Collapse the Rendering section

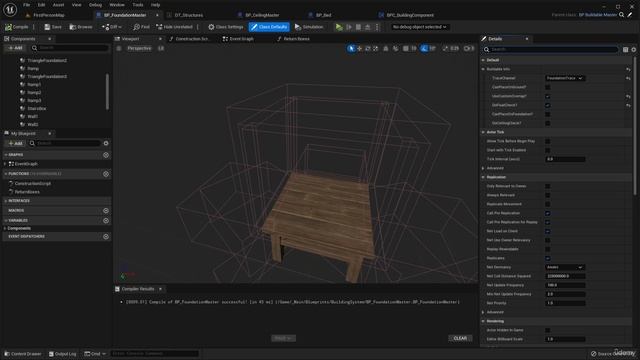484,321
